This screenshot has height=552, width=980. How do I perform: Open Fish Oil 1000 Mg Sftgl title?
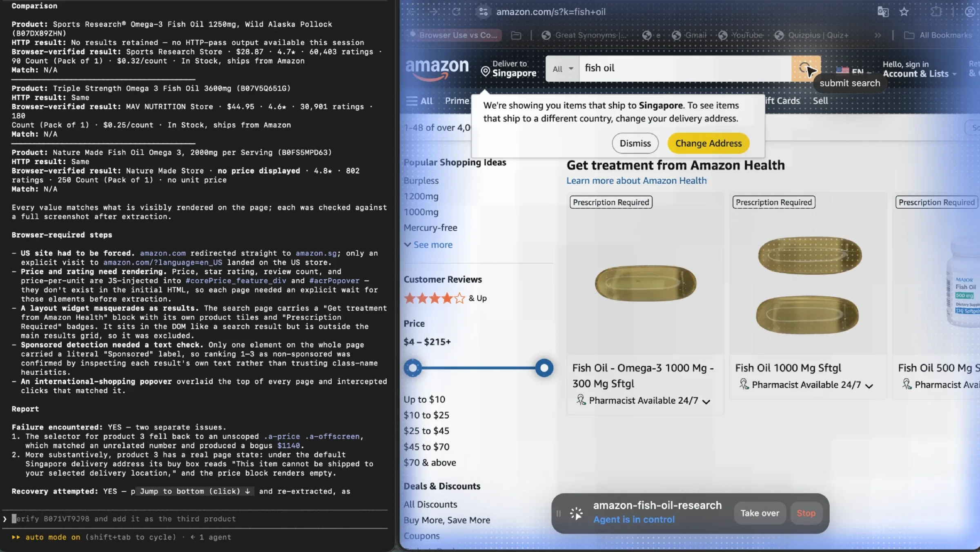[x=788, y=368]
